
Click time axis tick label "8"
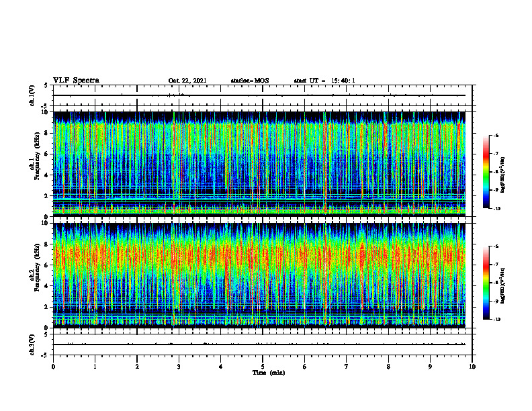pos(388,367)
